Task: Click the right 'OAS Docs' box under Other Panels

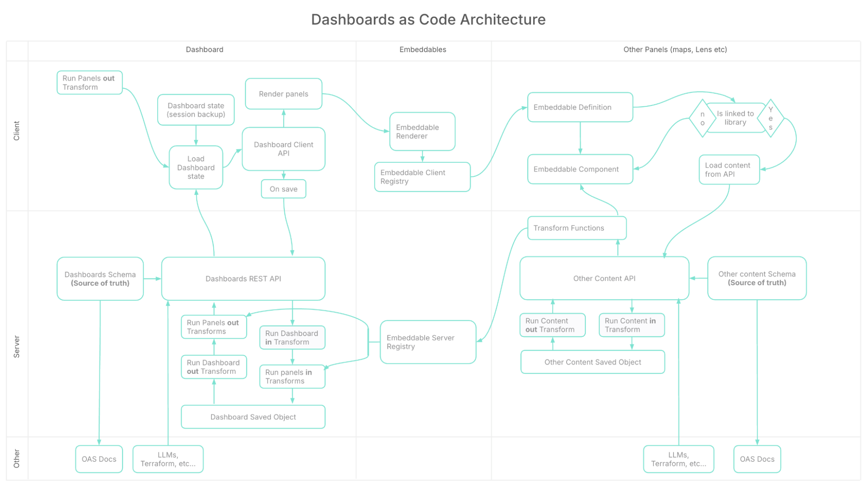Action: tap(757, 459)
